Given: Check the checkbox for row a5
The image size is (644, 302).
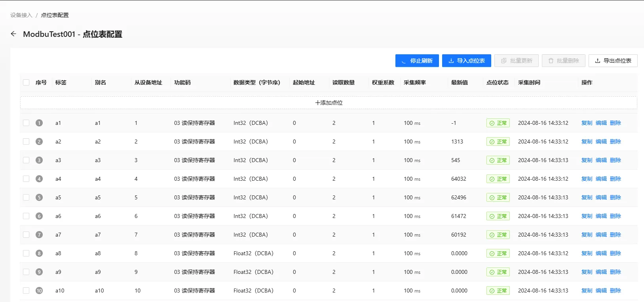Looking at the screenshot, I should click(26, 197).
